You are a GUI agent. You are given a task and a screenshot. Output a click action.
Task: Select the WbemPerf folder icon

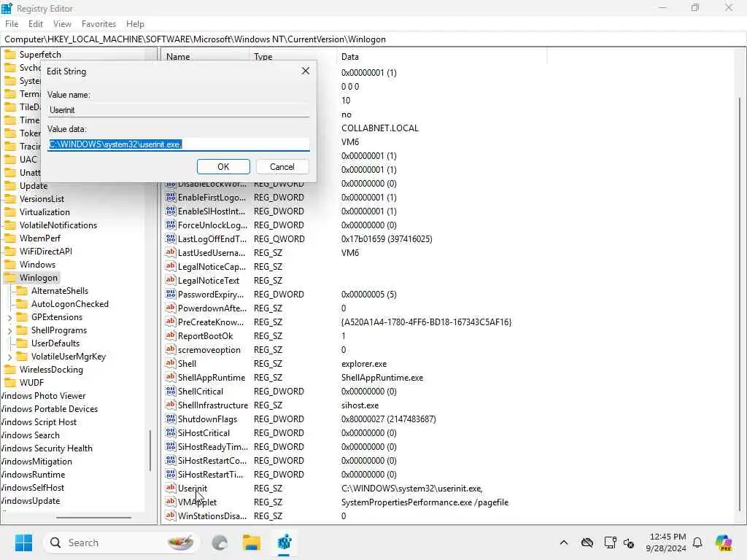click(10, 238)
